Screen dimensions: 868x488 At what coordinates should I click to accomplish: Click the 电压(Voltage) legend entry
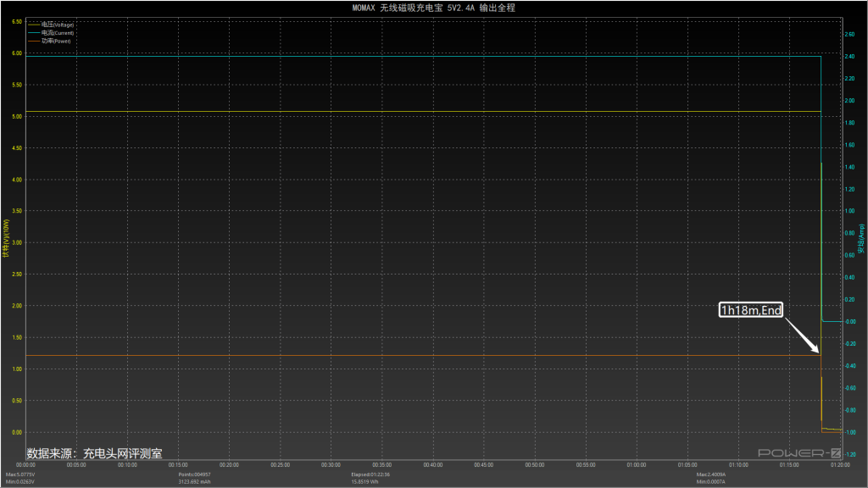pos(51,25)
